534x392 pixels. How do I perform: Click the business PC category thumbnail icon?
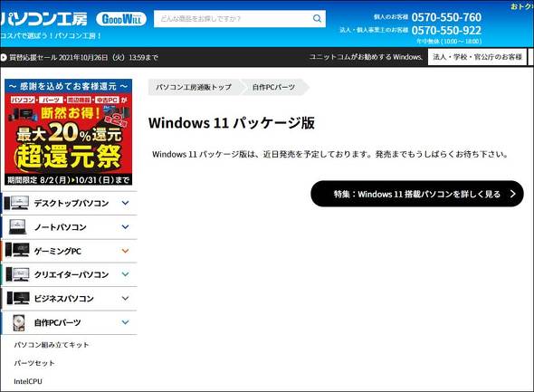(18, 298)
